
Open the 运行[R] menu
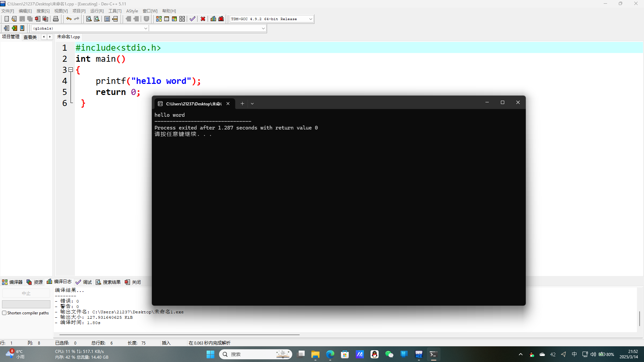(97, 11)
